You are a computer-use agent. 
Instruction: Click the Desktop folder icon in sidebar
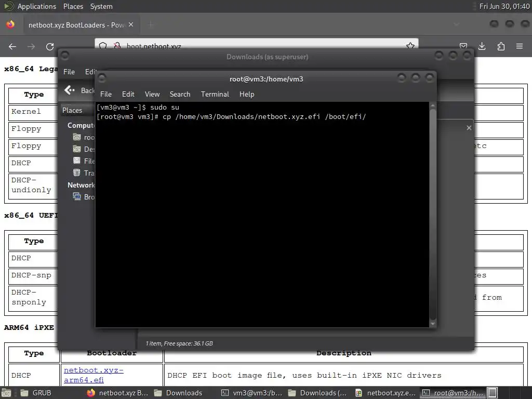[x=77, y=149]
